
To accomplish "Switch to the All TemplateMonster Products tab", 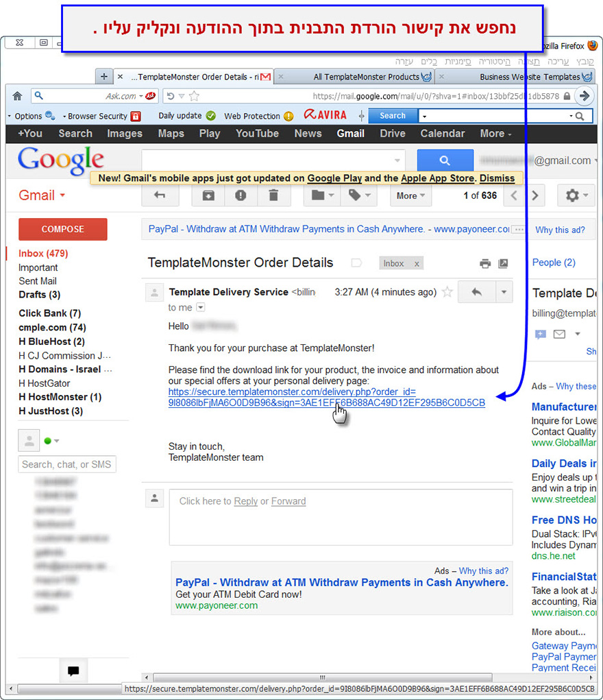I will pos(354,77).
